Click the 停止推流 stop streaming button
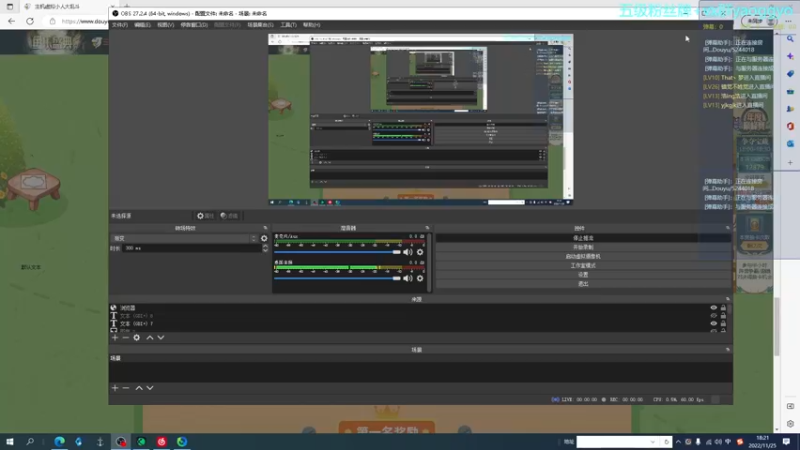This screenshot has width=800, height=450. [x=583, y=238]
